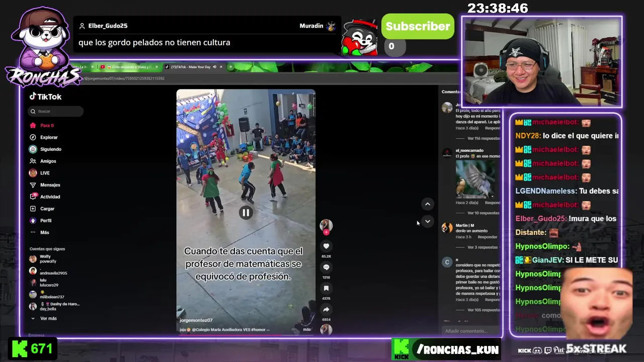The width and height of the screenshot is (644, 362).
Task: Like the video with heart icon
Action: [x=326, y=246]
